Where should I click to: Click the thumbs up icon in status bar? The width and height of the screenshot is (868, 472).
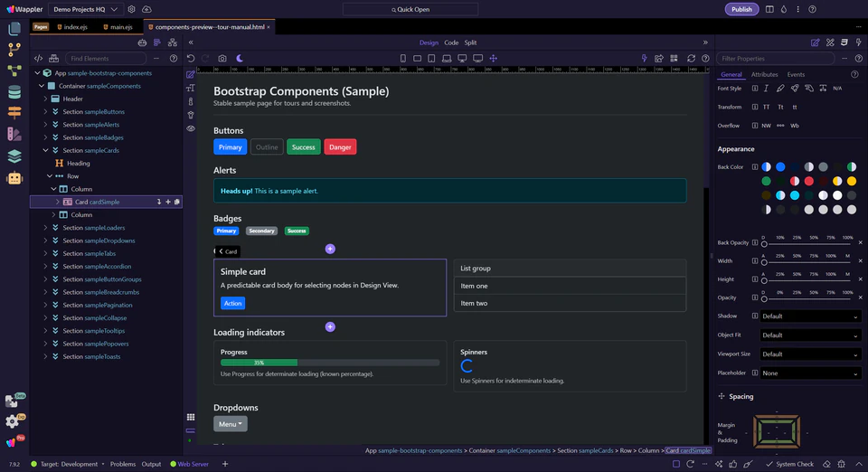[733, 464]
